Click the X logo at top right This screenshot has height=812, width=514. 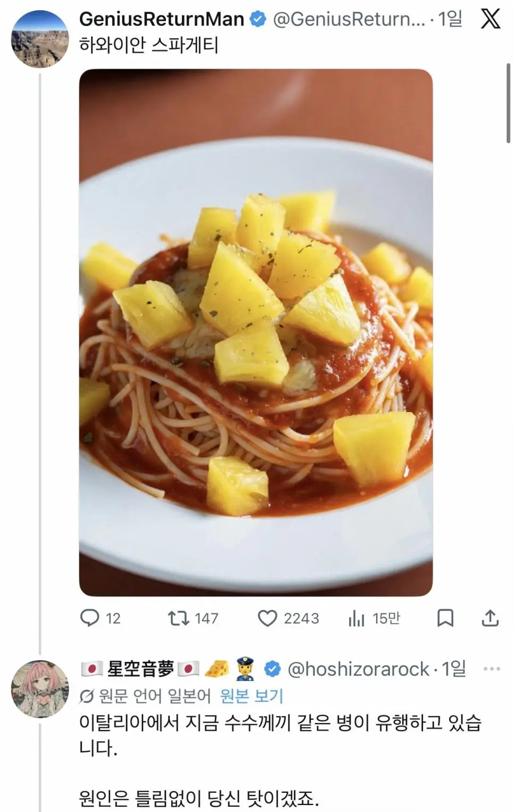point(491,18)
